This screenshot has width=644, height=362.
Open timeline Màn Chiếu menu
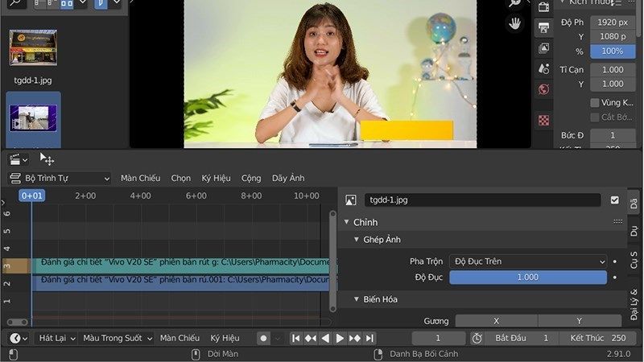pyautogui.click(x=180, y=338)
